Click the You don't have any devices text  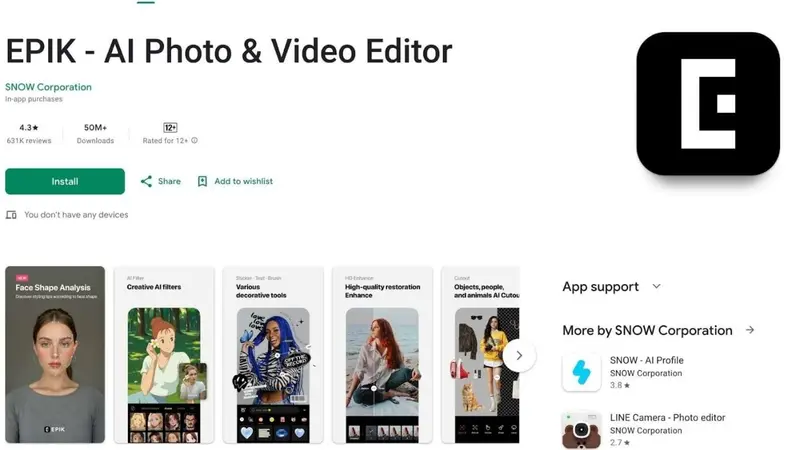(x=76, y=215)
